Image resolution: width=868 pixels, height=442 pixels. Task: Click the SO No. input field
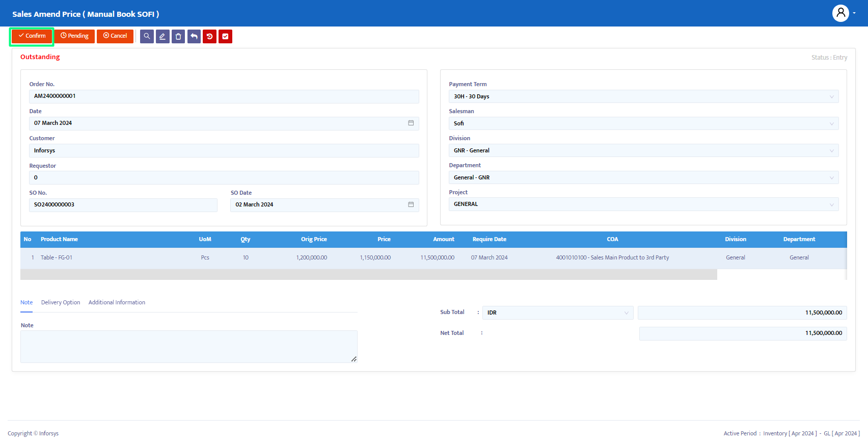123,205
